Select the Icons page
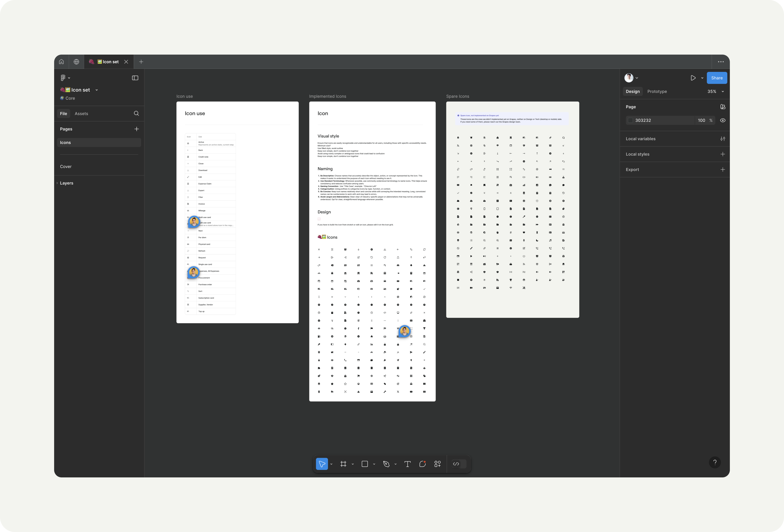Image resolution: width=784 pixels, height=532 pixels. tap(99, 142)
